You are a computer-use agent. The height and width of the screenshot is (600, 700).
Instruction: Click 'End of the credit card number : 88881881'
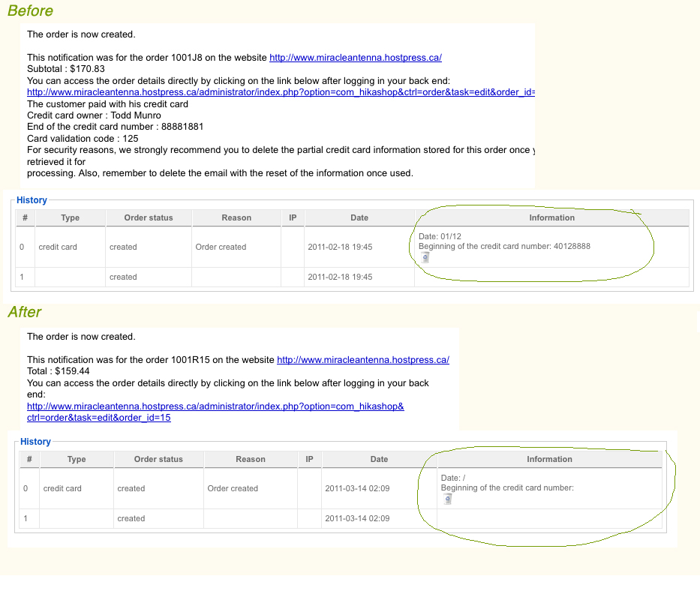116,127
